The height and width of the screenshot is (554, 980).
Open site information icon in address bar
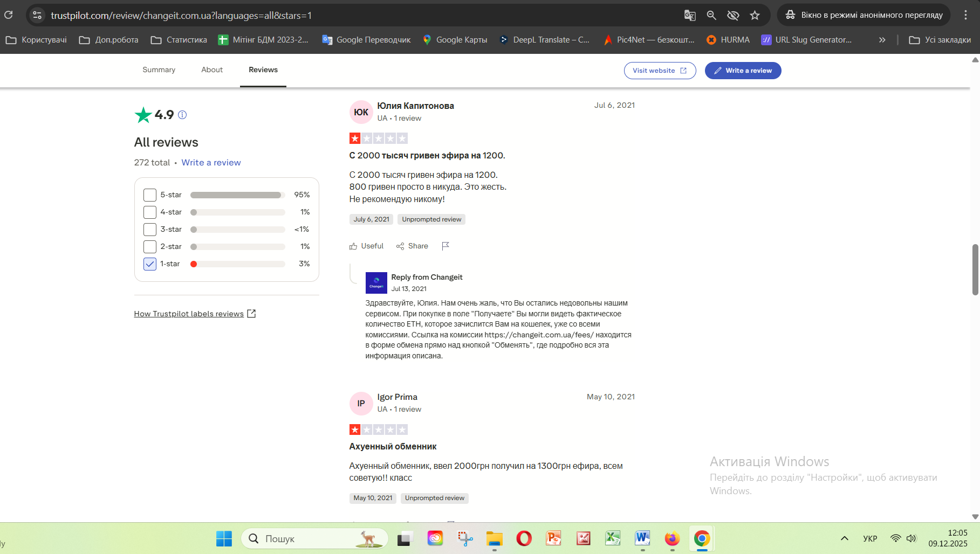(37, 15)
